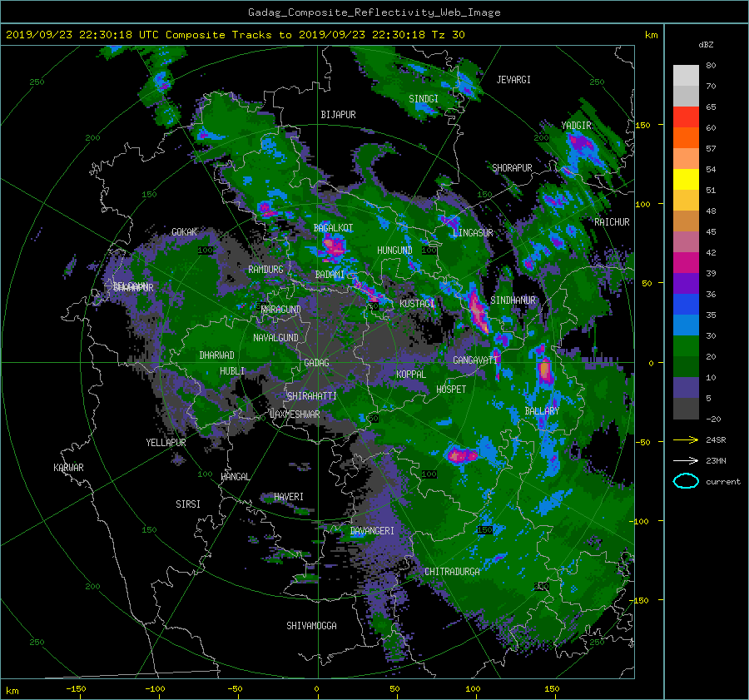Click the YADGIR city label

point(576,125)
